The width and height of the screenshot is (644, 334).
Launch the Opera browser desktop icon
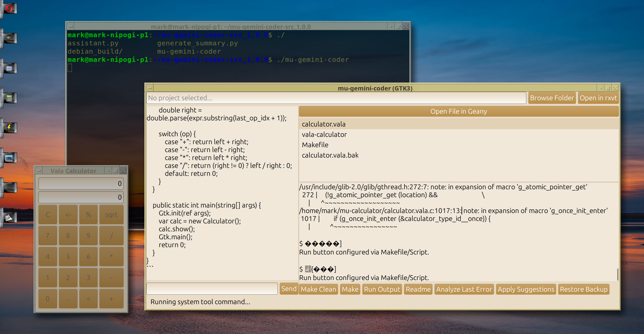(9, 8)
